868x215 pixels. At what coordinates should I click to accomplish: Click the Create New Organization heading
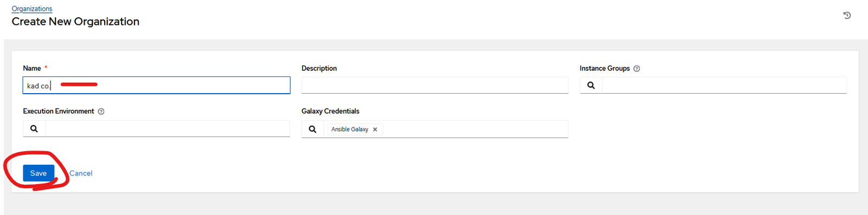coord(75,22)
